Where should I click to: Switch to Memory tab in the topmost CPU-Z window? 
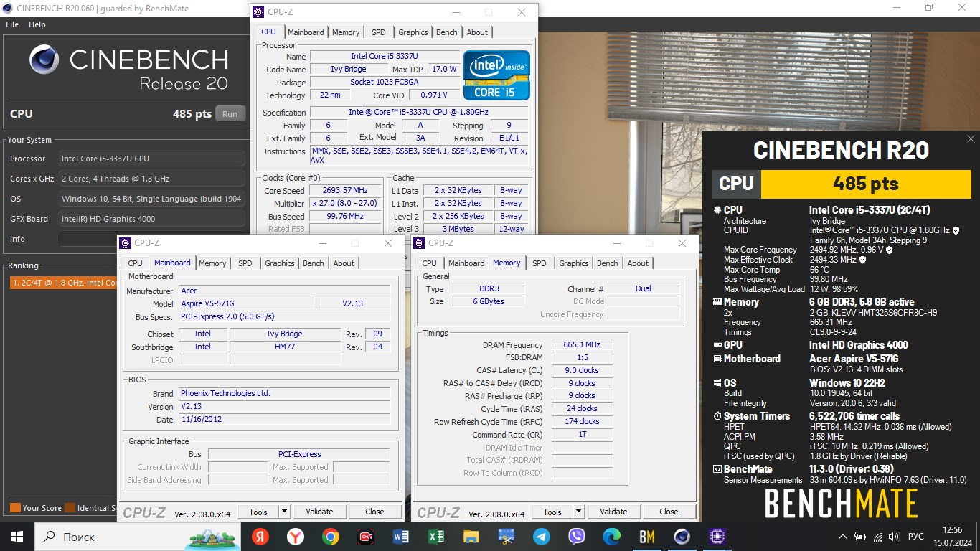346,32
